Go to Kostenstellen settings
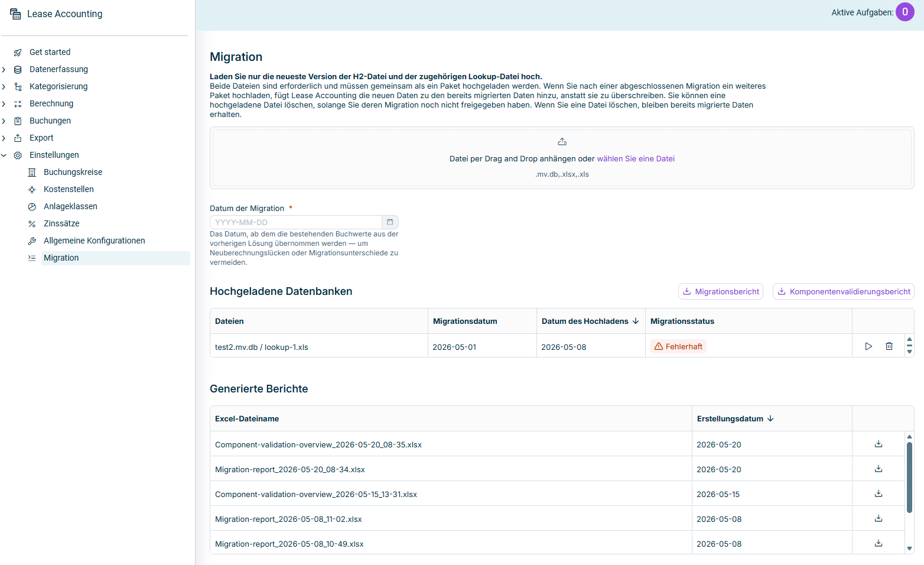This screenshot has height=565, width=924. [69, 189]
